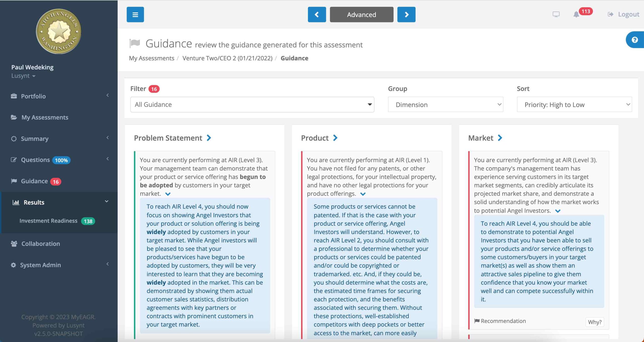Go to the next section with the right arrow
This screenshot has width=644, height=342.
406,15
